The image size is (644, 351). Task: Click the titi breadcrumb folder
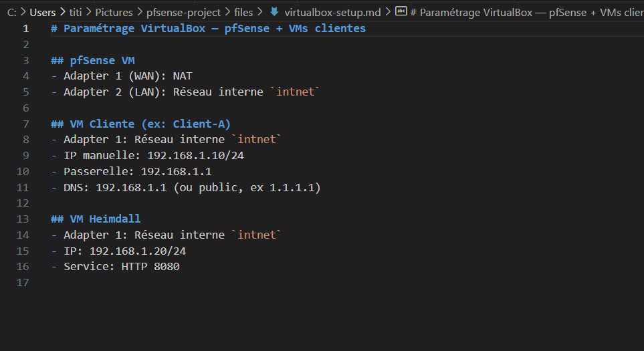[75, 12]
